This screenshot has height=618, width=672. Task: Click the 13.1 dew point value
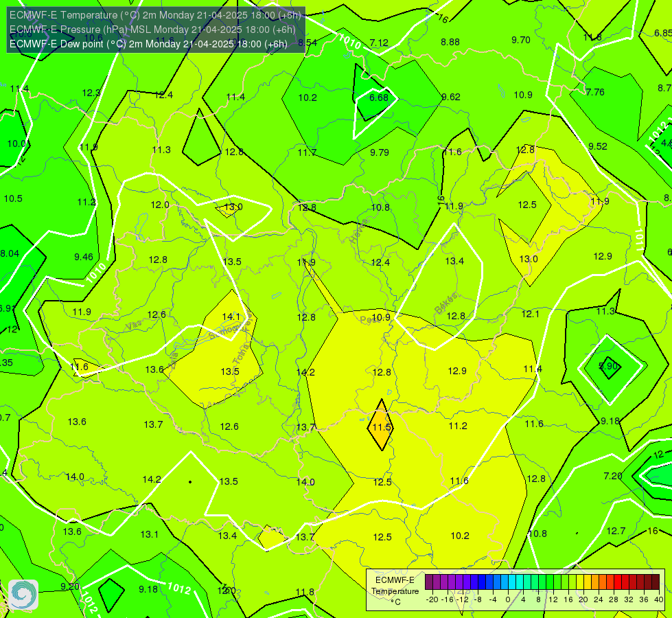149,535
